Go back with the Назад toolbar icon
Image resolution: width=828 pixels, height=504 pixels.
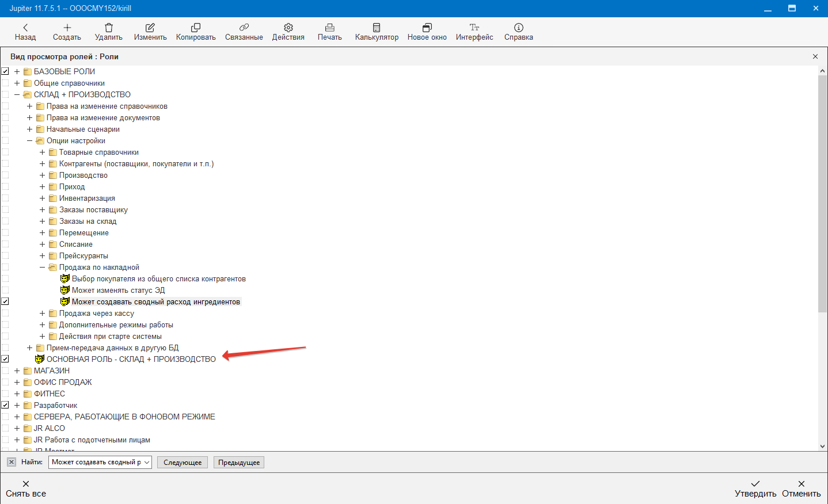coord(25,28)
